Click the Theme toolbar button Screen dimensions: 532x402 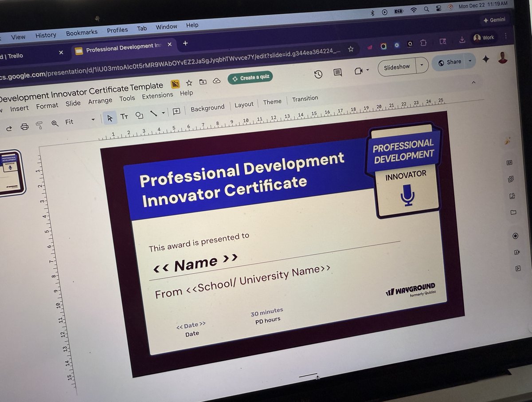click(x=272, y=102)
